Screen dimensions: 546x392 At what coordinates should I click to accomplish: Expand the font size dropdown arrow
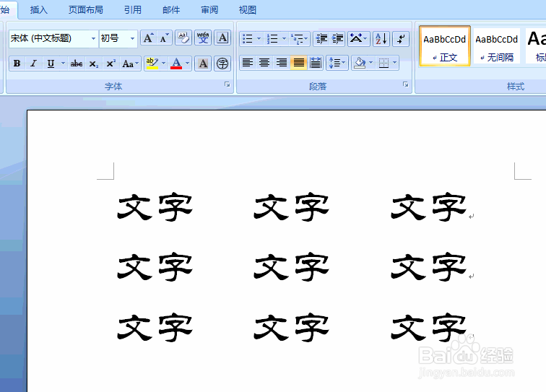point(132,38)
